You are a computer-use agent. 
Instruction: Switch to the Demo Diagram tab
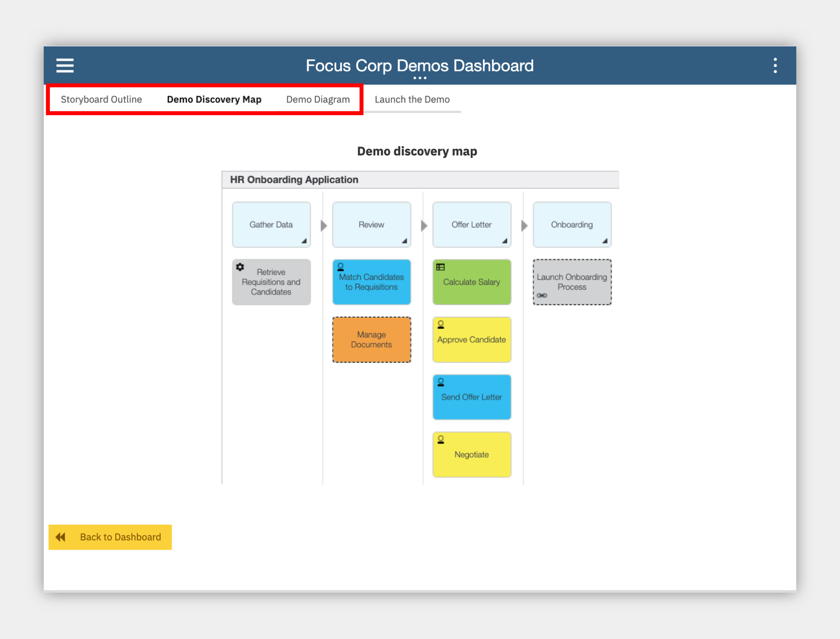point(318,99)
